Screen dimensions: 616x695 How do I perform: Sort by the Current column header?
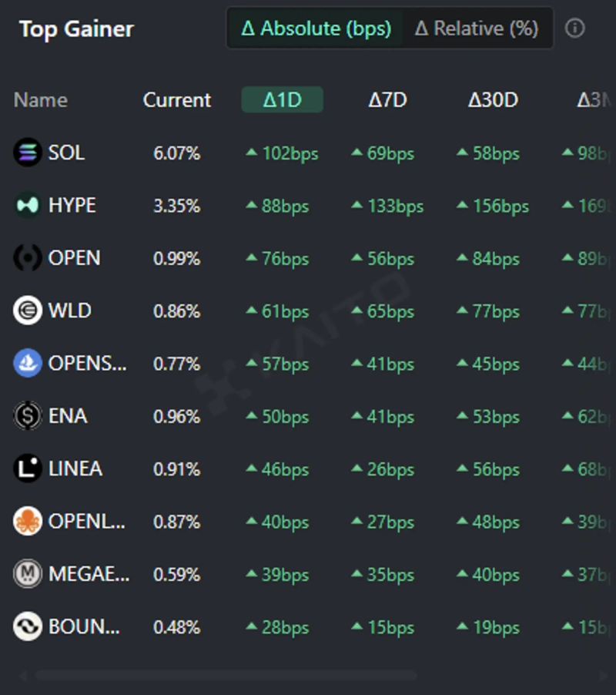pos(177,100)
